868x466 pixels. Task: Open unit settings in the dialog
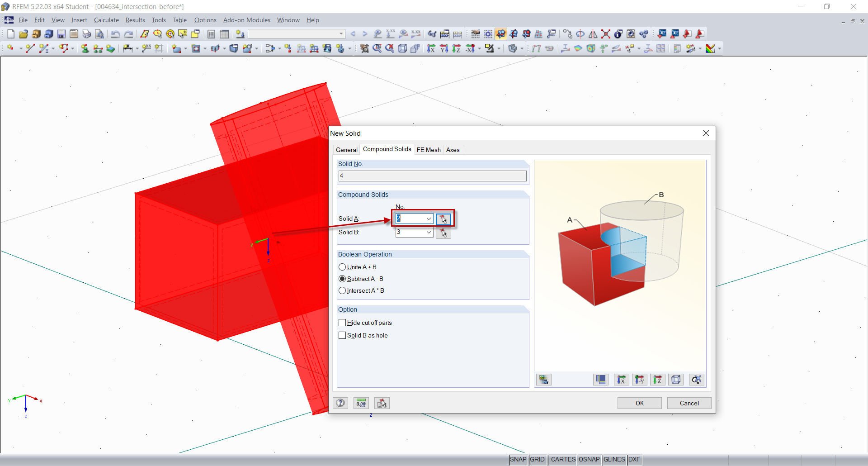(x=361, y=403)
